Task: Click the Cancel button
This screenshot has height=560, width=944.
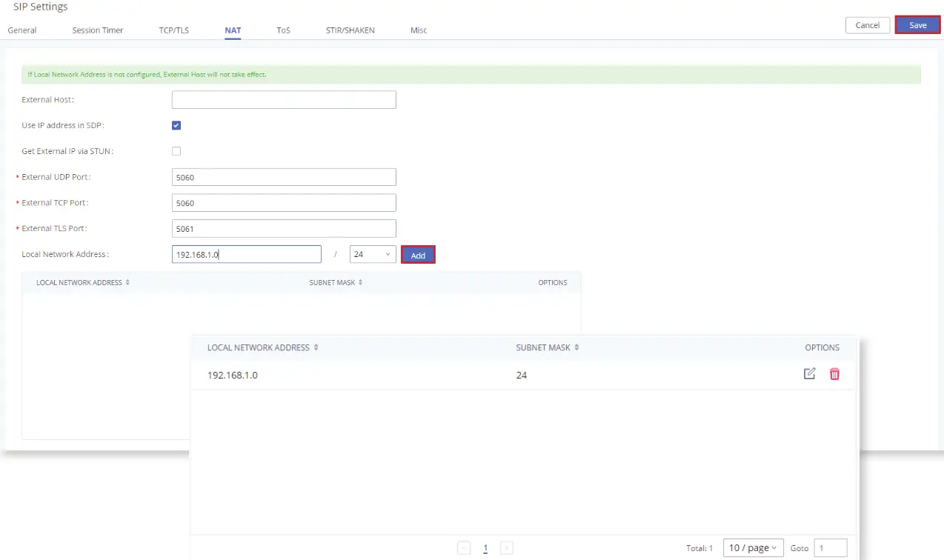Action: coord(868,25)
